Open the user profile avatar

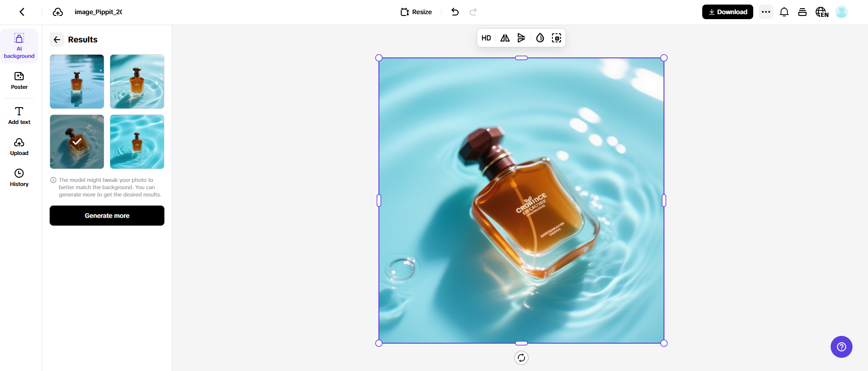(x=842, y=12)
